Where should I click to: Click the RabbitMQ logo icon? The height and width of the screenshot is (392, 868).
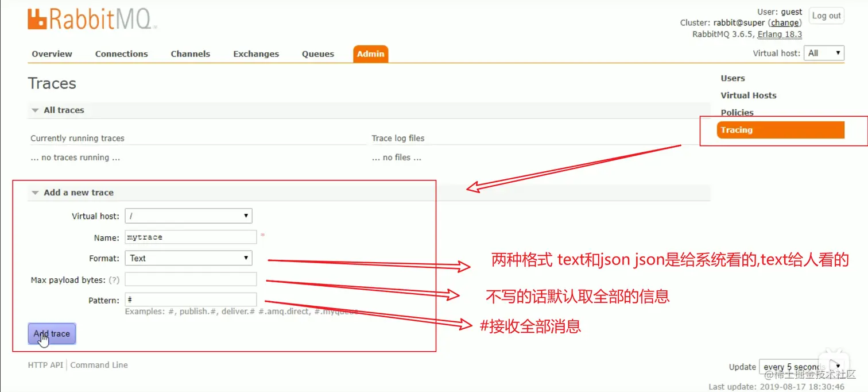click(x=38, y=19)
